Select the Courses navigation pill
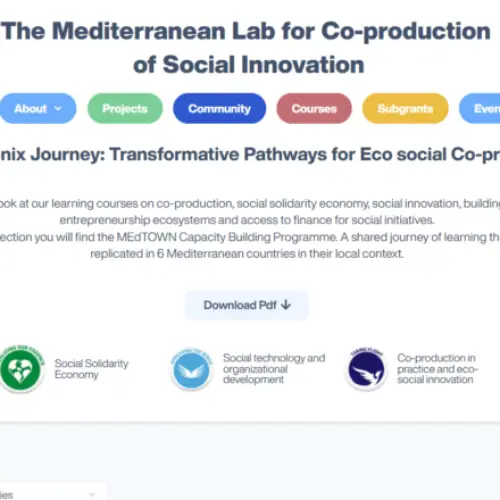Image resolution: width=500 pixels, height=500 pixels. point(314,109)
